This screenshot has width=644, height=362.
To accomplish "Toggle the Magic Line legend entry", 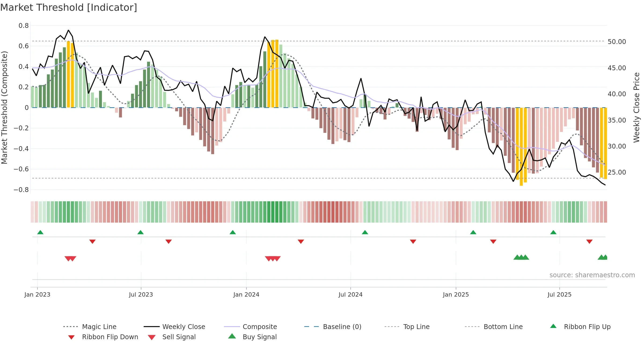I will tap(90, 327).
